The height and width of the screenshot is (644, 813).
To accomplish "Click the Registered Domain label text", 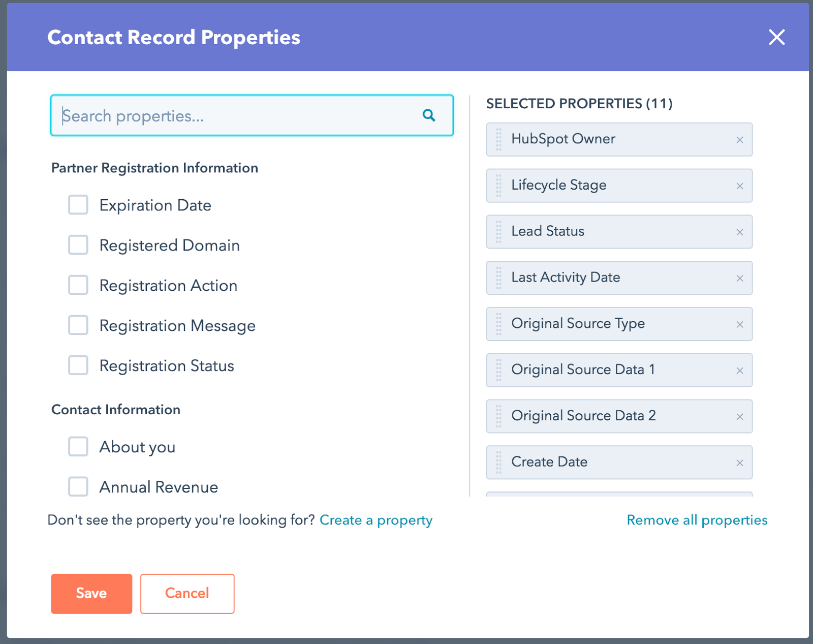I will click(170, 246).
